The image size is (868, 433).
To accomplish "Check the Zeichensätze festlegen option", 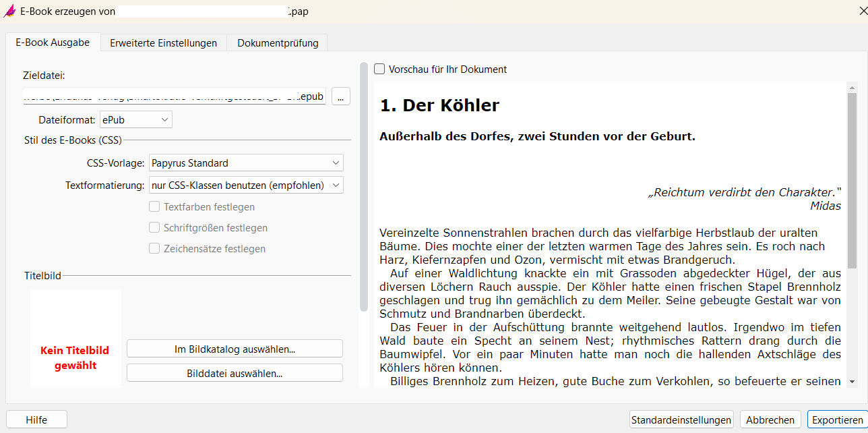I will pyautogui.click(x=154, y=249).
